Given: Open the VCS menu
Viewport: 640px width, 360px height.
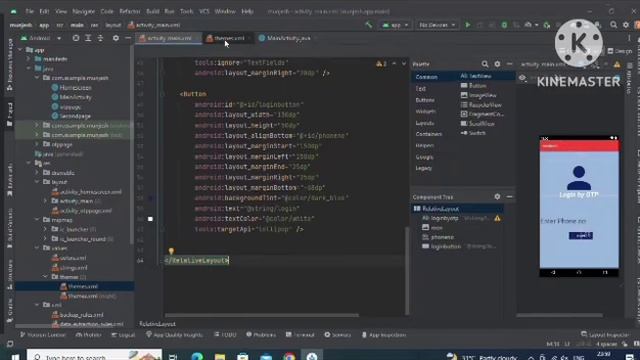Looking at the screenshot, I should tap(204, 11).
